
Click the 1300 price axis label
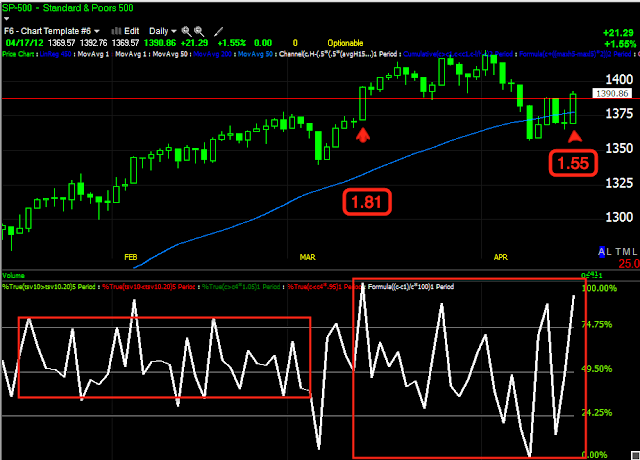click(x=619, y=217)
